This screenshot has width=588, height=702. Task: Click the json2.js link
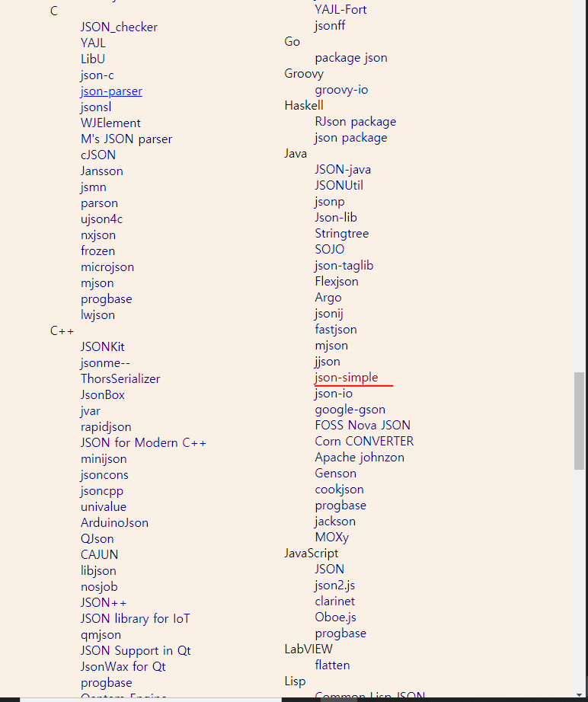(x=335, y=586)
